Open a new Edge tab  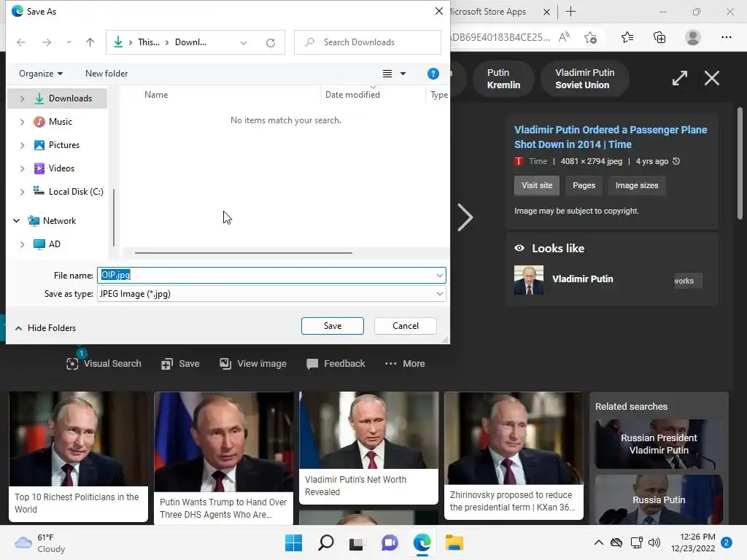point(570,12)
